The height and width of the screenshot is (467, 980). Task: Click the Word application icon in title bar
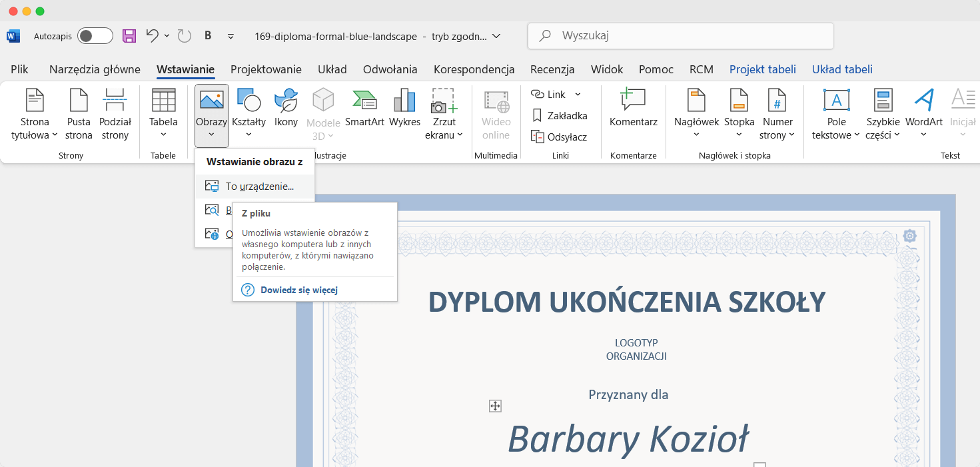13,36
